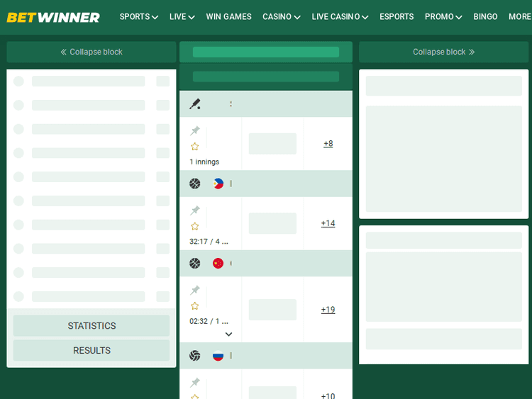The height and width of the screenshot is (399, 532).
Task: Click the 32:17 / 4 time text
Action: click(x=209, y=242)
